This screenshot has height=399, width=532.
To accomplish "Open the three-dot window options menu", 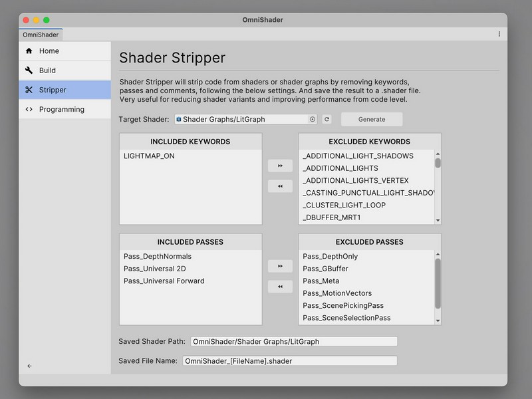I will (x=499, y=34).
